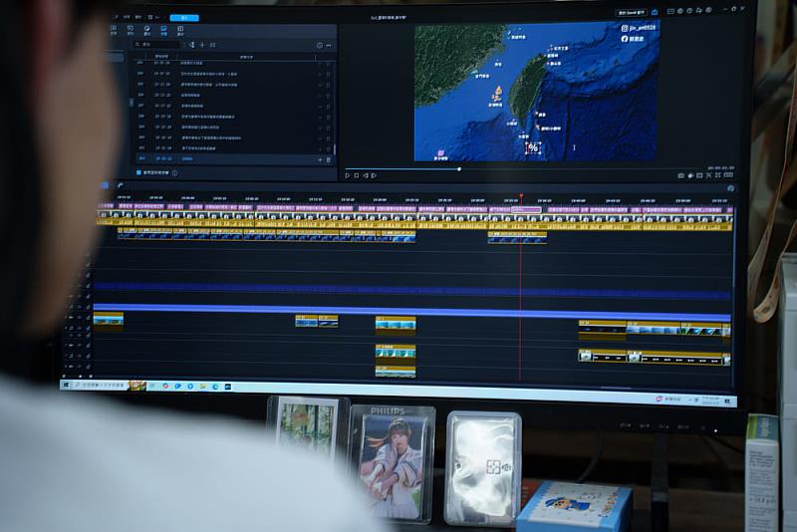Click the Microsoft Edge icon in the taskbar

pyautogui.click(x=215, y=387)
